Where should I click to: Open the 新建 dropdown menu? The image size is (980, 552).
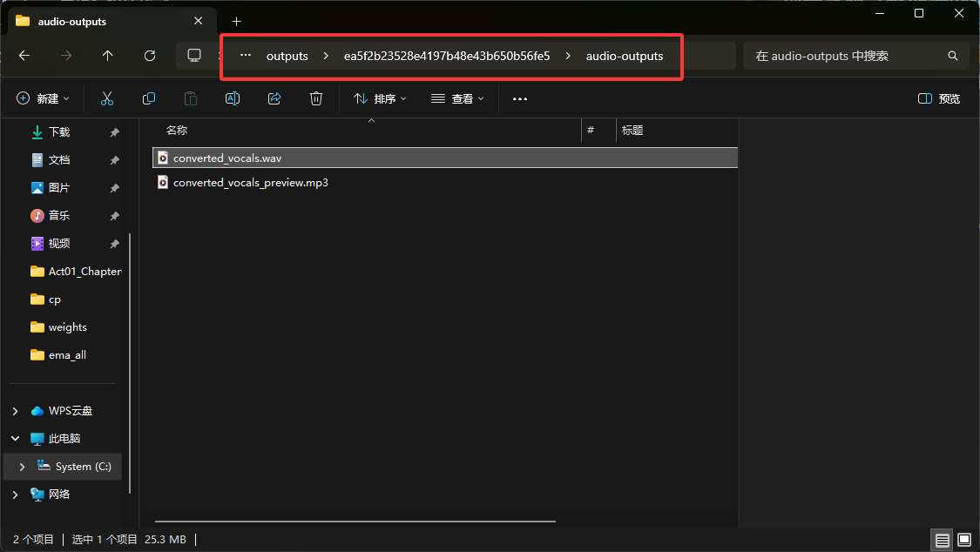[44, 99]
